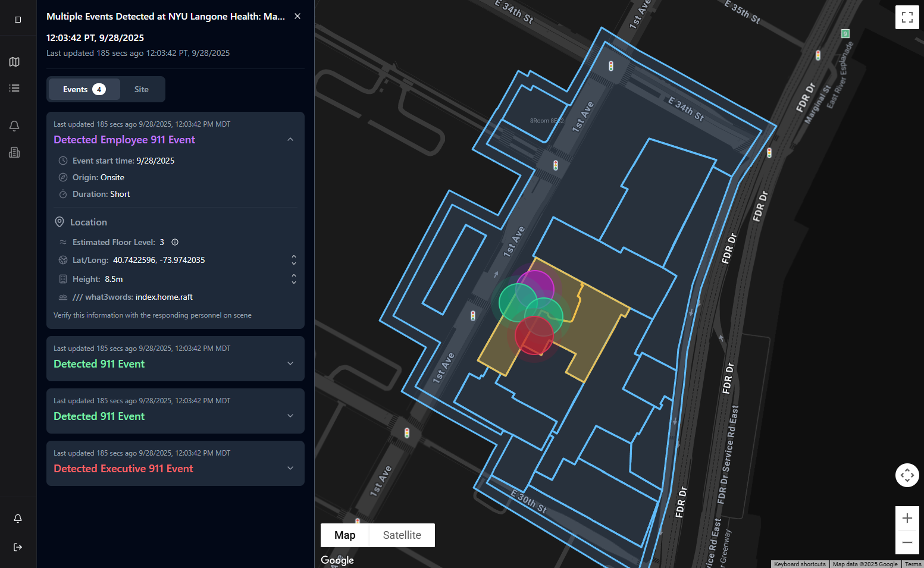
Task: Open the buildings sidebar icon
Action: pos(14,152)
